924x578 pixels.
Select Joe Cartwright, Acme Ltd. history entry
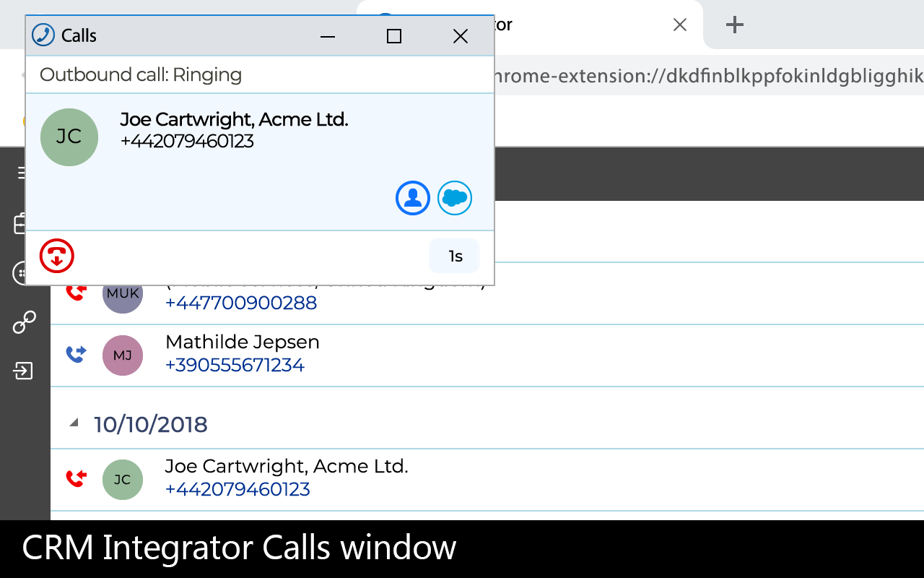[287, 466]
